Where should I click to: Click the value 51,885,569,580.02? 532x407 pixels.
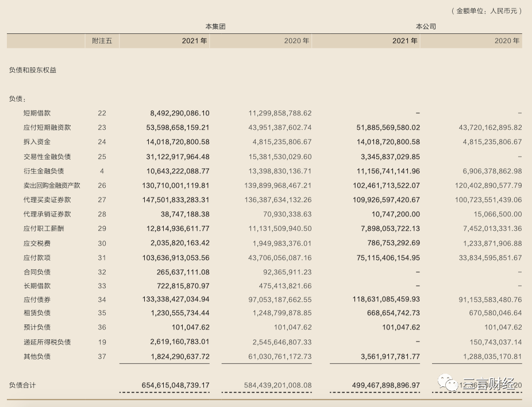click(388, 127)
